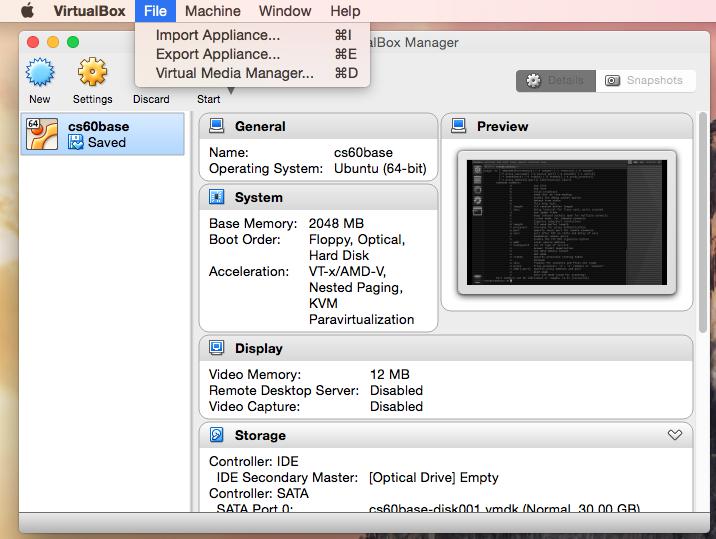Click the cs60base 64-bit Ubuntu icon
This screenshot has height=539, width=716.
click(42, 134)
